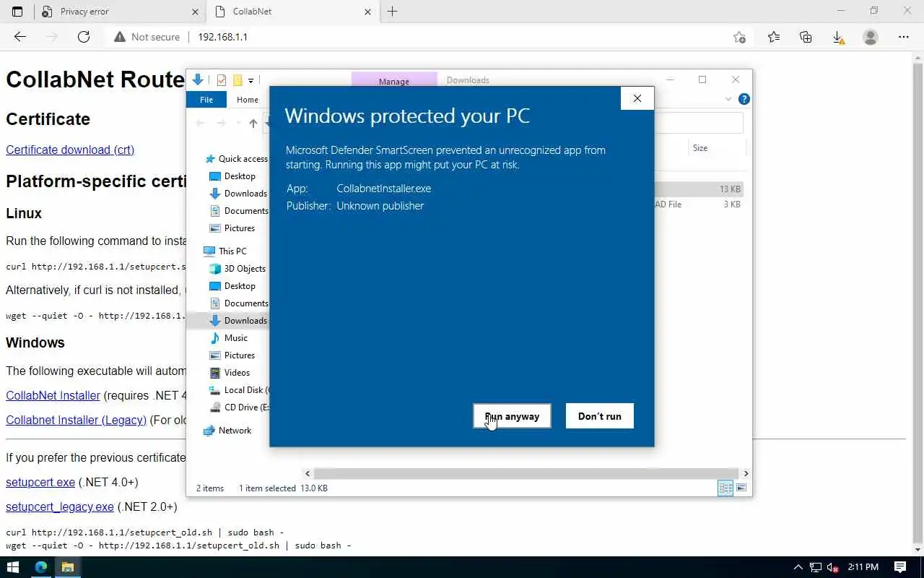Click Explorer Properties quick access icon
The width and height of the screenshot is (924, 578).
coord(222,80)
